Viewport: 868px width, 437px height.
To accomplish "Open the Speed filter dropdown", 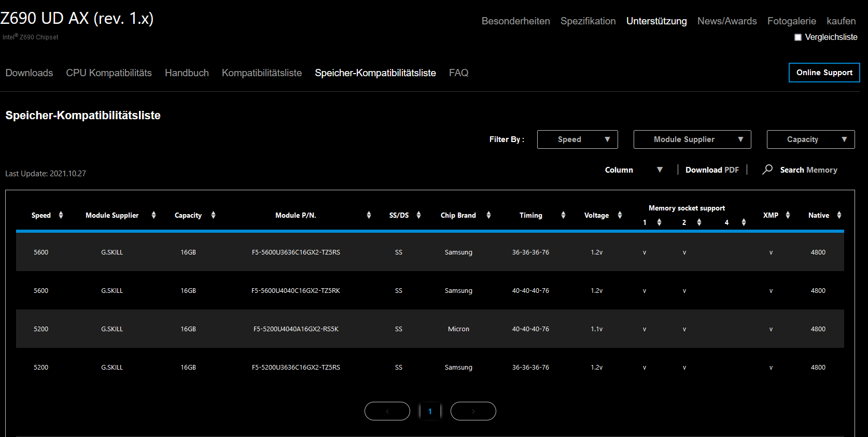I will click(x=578, y=139).
